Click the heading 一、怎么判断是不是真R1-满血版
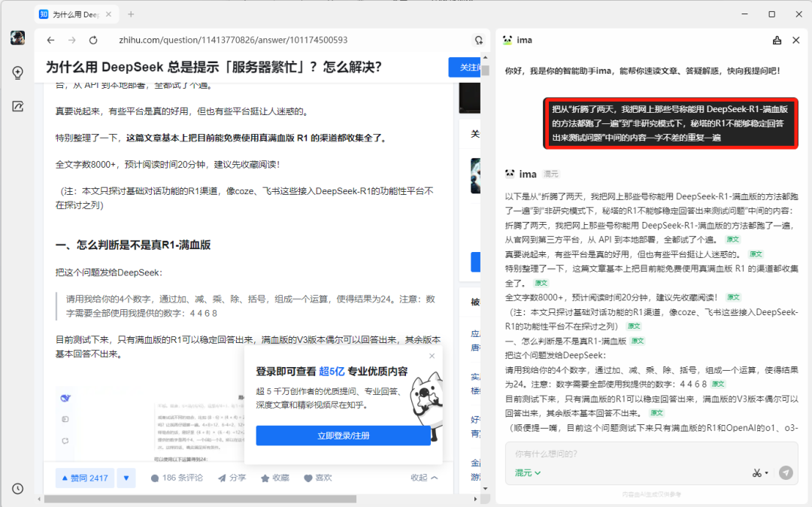Screen dimensions: 812x507 [x=133, y=245]
